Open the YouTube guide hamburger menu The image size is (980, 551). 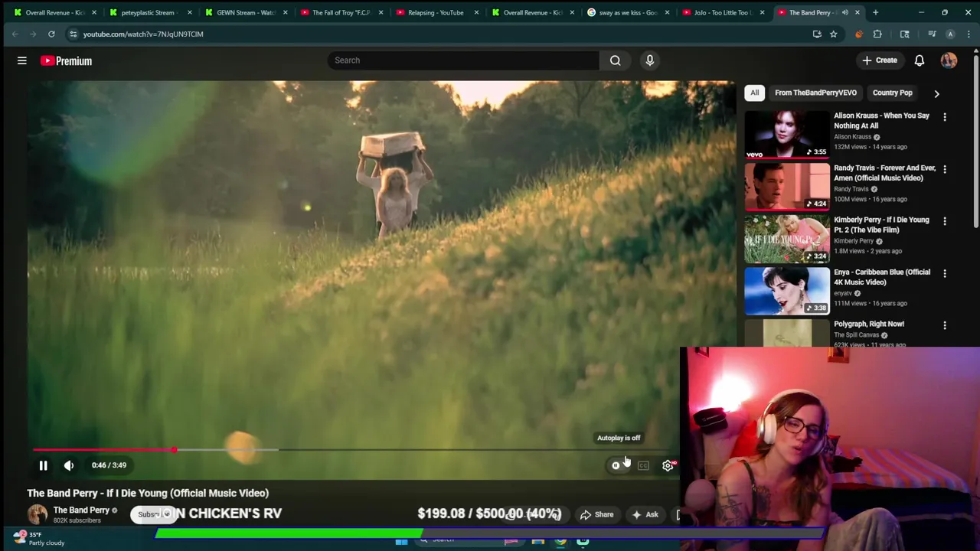(22, 60)
